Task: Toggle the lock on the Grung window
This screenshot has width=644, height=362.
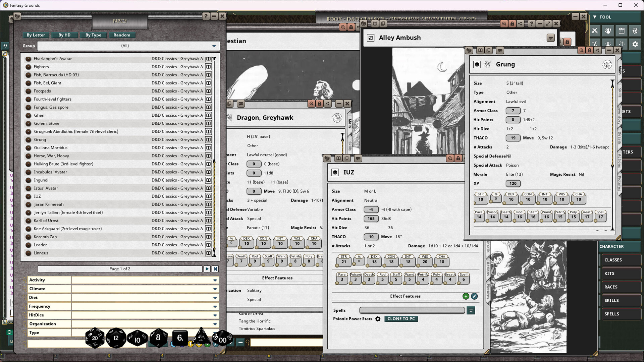Action: click(x=589, y=50)
